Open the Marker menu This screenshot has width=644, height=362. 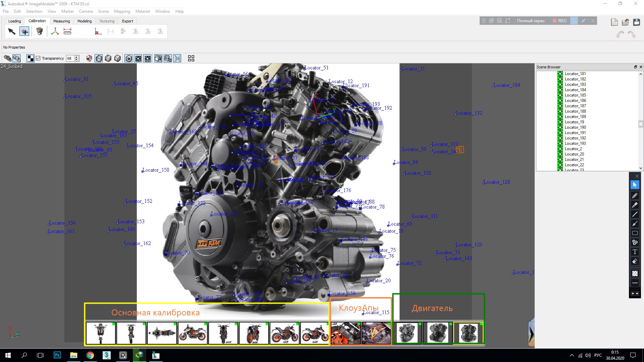tap(67, 11)
